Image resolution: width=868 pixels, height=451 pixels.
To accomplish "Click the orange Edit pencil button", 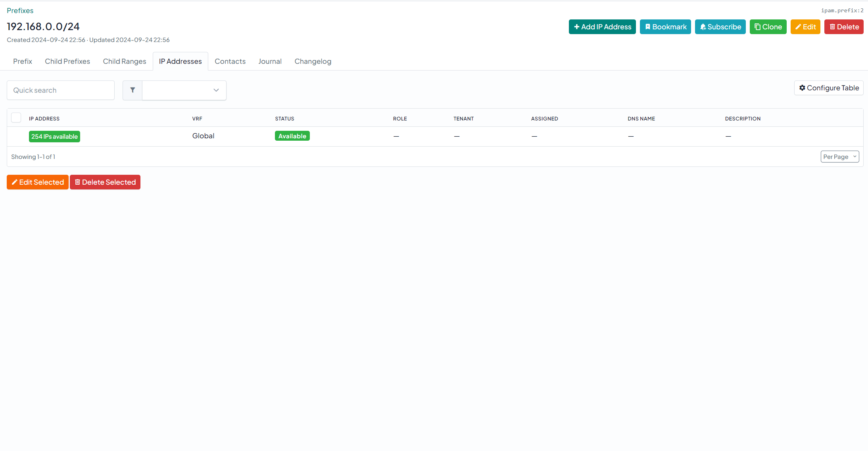I will pos(805,27).
